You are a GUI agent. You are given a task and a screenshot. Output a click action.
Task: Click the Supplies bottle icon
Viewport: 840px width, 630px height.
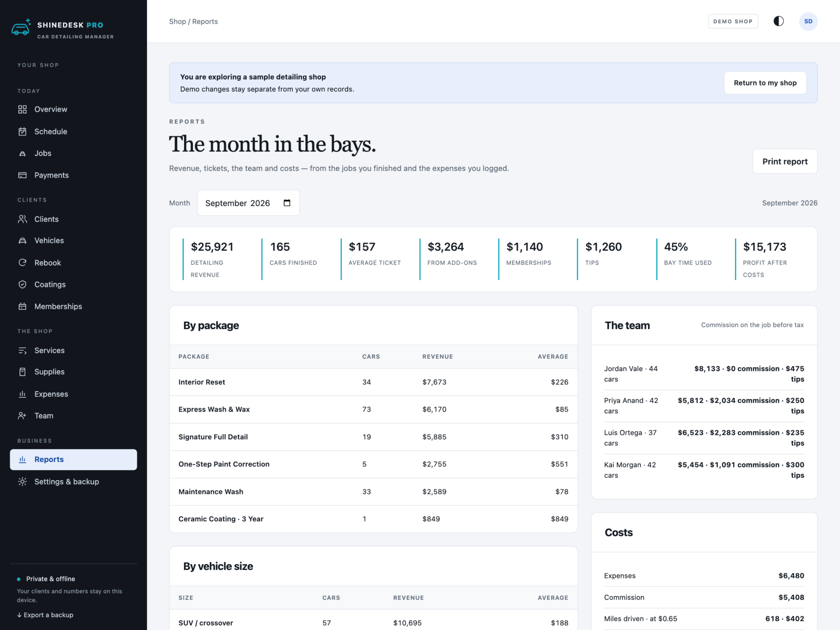(22, 372)
